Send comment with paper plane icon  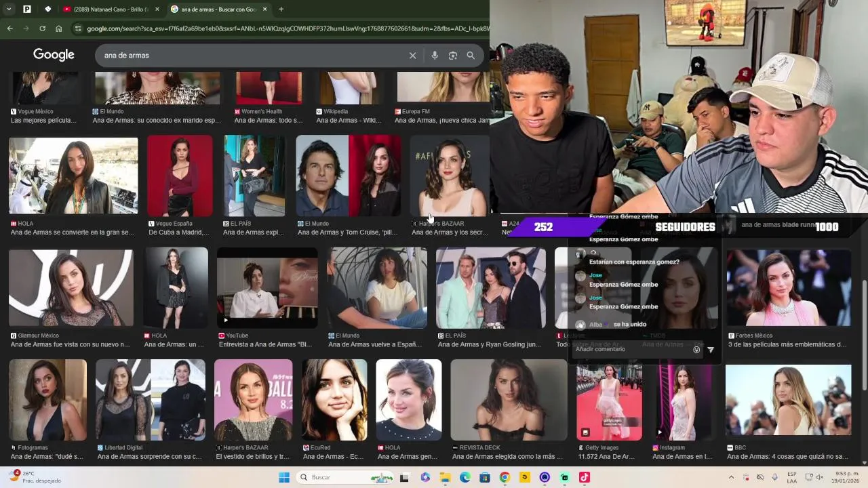tap(711, 350)
